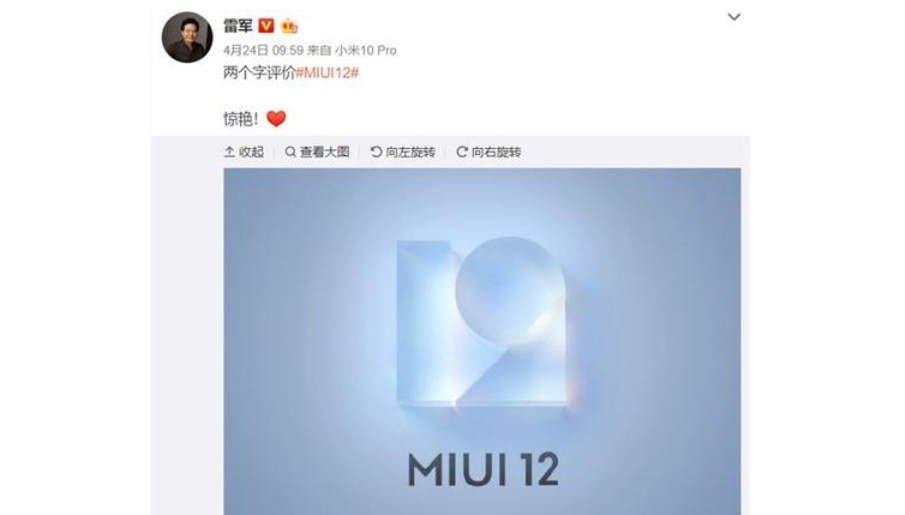The width and height of the screenshot is (905, 515).
Task: Open 雷军's profile avatar photo
Action: [x=187, y=37]
